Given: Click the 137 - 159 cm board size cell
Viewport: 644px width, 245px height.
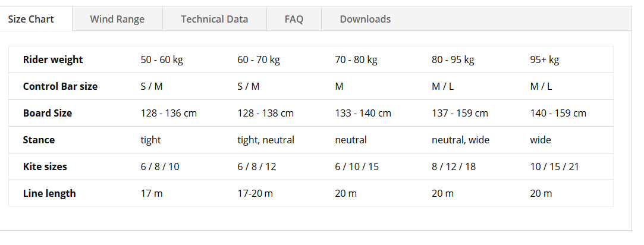Looking at the screenshot, I should pyautogui.click(x=460, y=113).
